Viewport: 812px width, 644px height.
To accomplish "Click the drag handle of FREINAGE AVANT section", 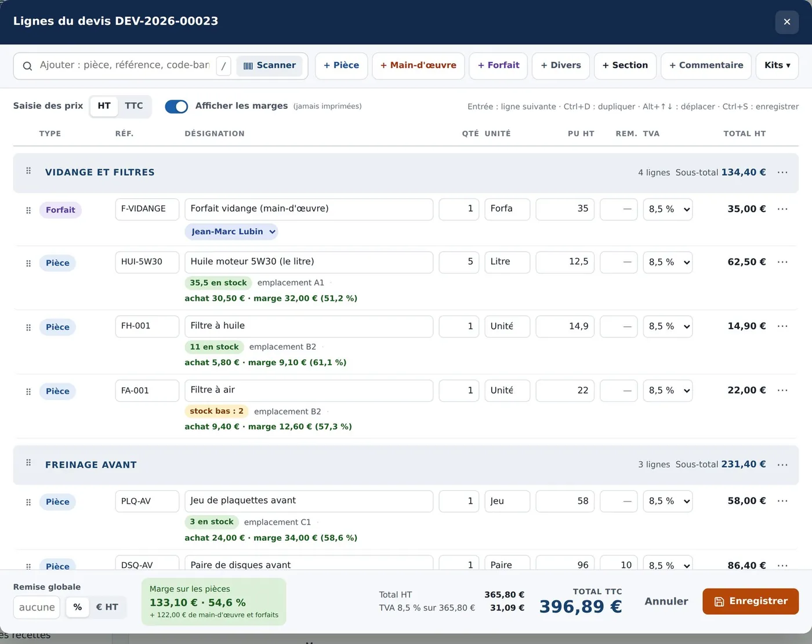I will point(28,463).
